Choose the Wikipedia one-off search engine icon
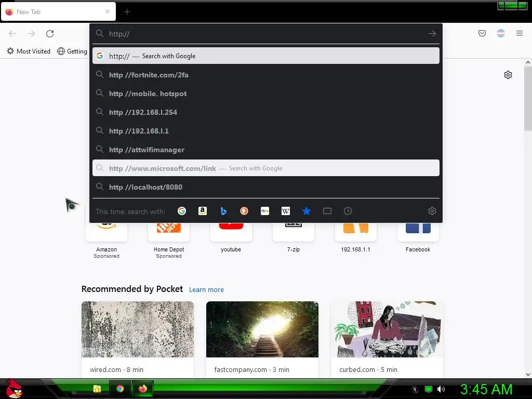532x399 pixels. coord(286,211)
